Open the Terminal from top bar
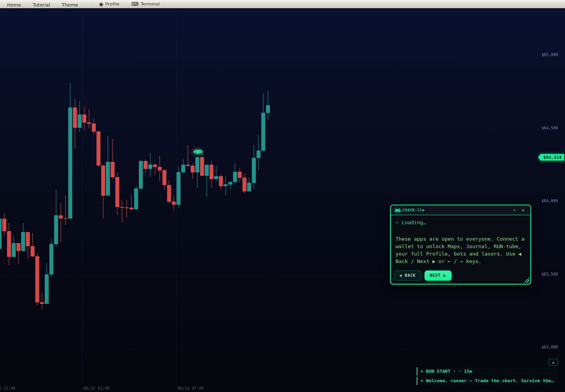The width and height of the screenshot is (565, 392). click(146, 4)
